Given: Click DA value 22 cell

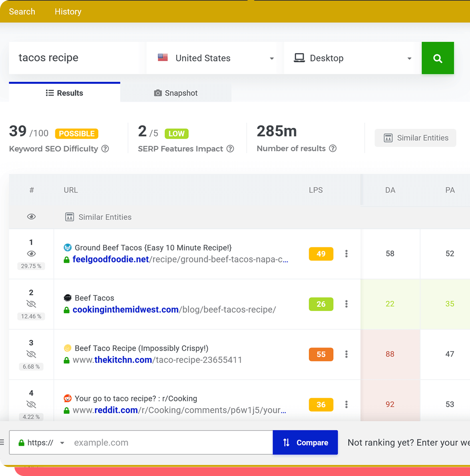Looking at the screenshot, I should tap(390, 304).
